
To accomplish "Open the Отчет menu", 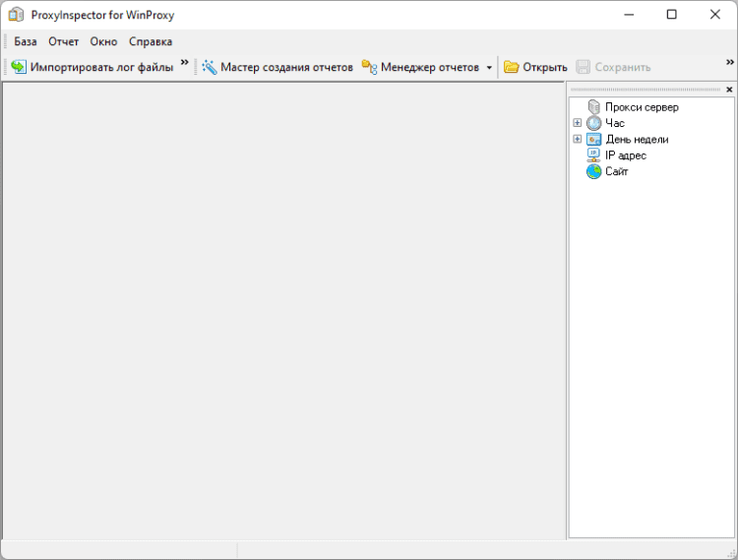I will 64,41.
